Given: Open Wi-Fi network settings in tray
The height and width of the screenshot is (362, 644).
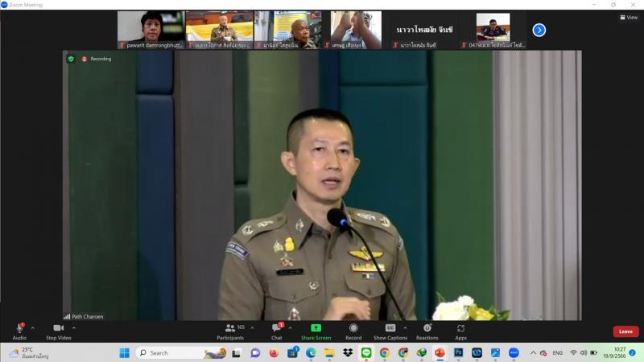Looking at the screenshot, I should coord(574,352).
